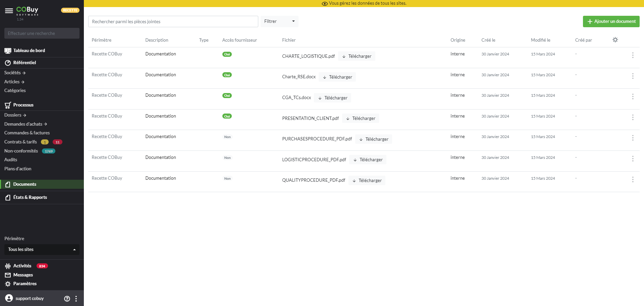Click the attachments search field

(173, 21)
